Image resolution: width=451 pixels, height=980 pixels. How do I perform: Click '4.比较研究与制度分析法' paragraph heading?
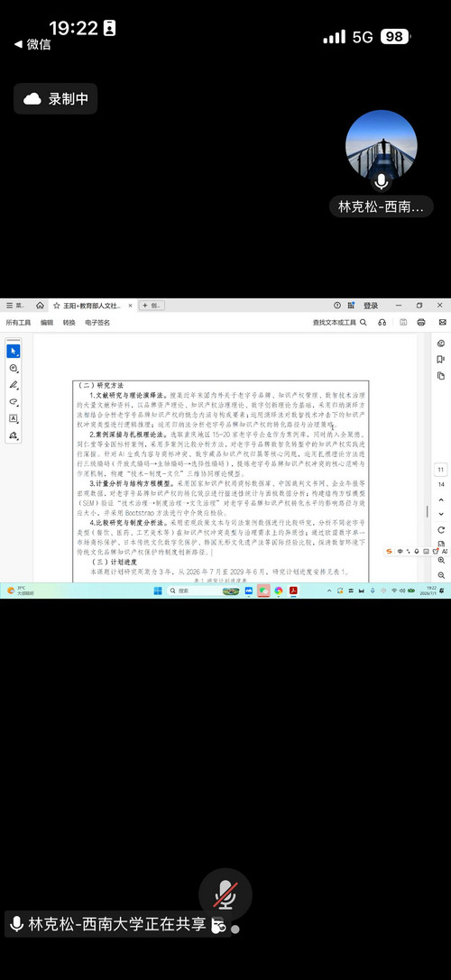[130, 521]
